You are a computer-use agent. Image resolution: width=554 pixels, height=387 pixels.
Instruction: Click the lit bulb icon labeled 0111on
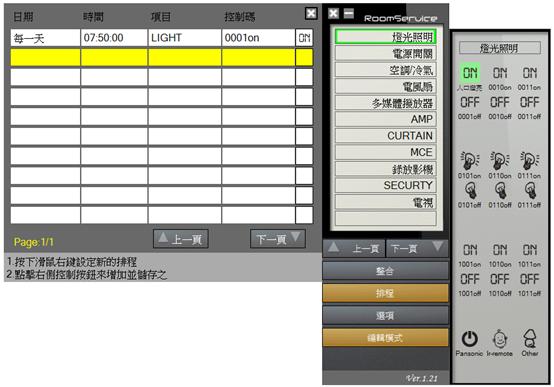pyautogui.click(x=529, y=161)
